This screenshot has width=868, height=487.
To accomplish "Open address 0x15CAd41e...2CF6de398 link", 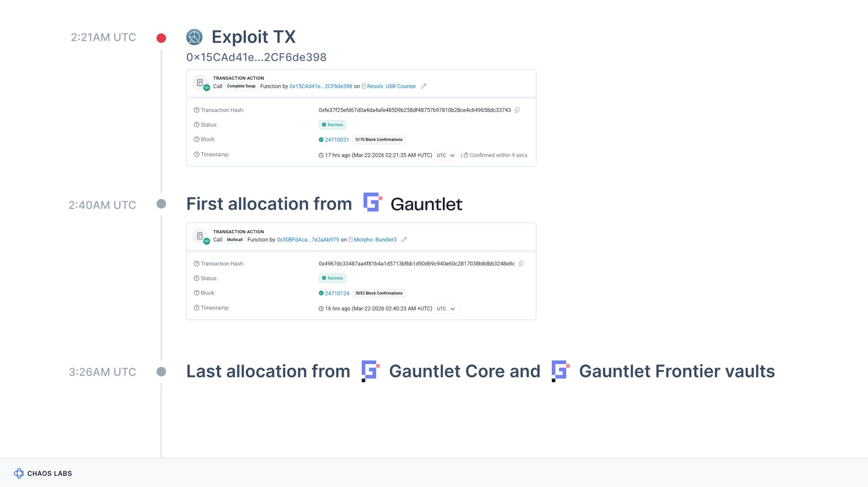I will pos(320,86).
